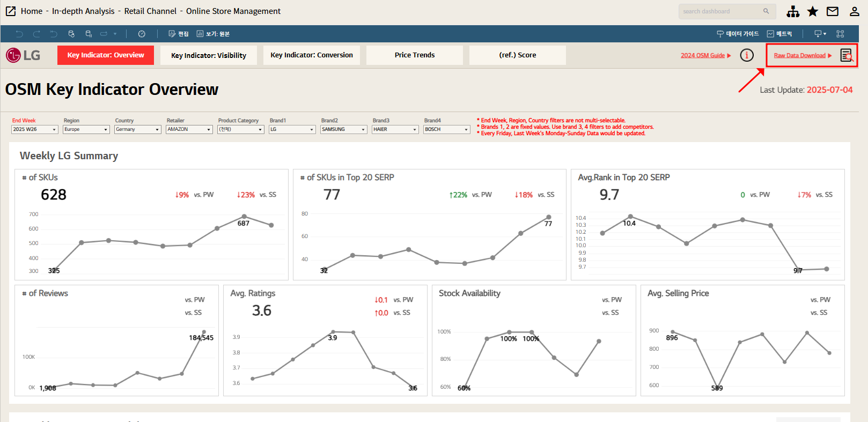The height and width of the screenshot is (422, 868).
Task: Expand the End Week dropdown
Action: coord(34,129)
